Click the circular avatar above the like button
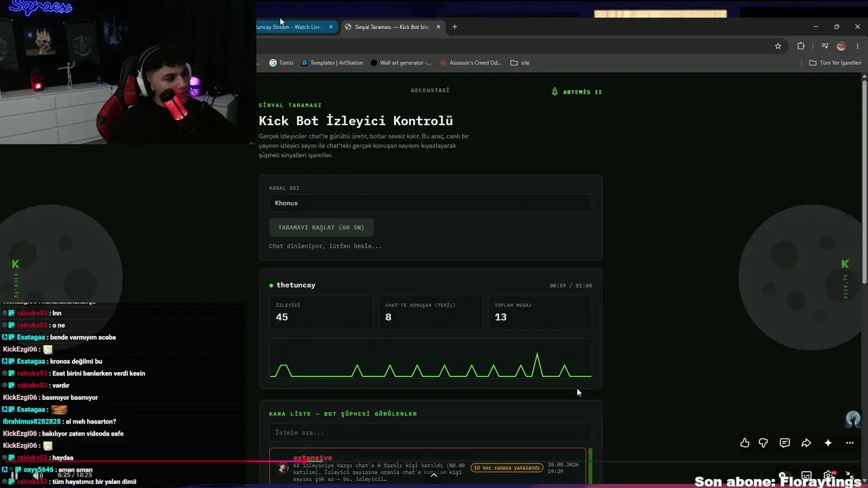 853,419
